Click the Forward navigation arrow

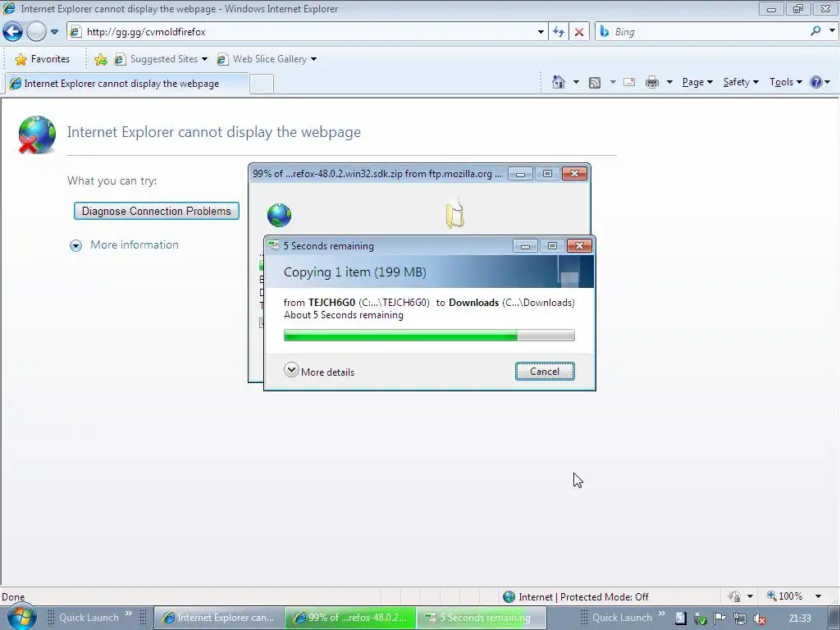click(36, 32)
